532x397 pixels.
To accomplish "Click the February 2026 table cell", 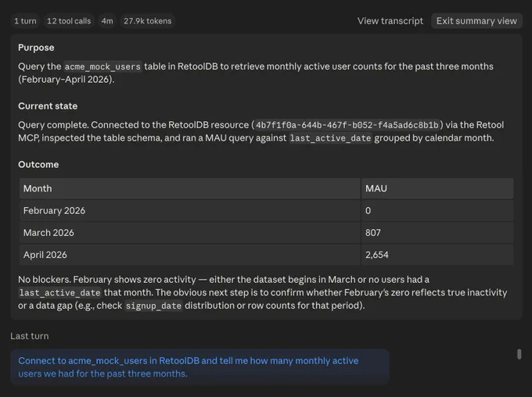I will pyautogui.click(x=189, y=210).
